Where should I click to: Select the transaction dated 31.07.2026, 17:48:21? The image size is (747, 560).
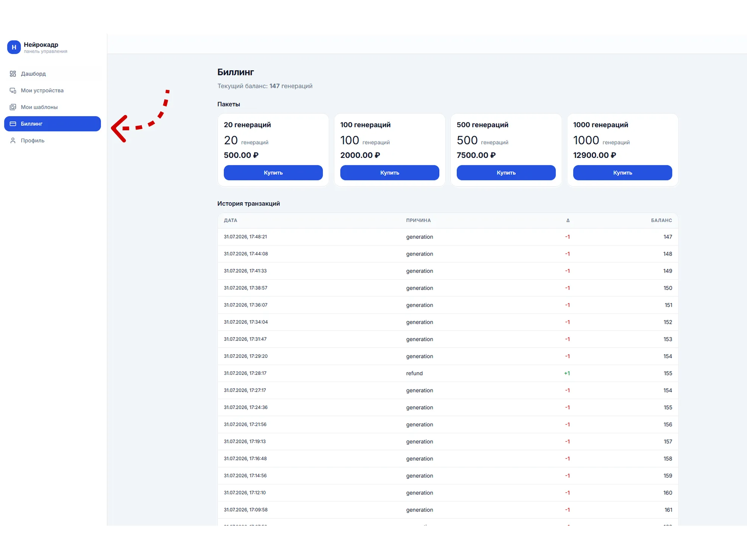448,237
